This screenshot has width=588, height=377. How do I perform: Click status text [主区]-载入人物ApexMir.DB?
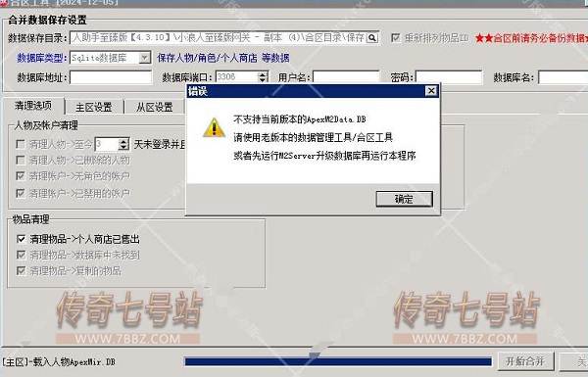point(59,362)
